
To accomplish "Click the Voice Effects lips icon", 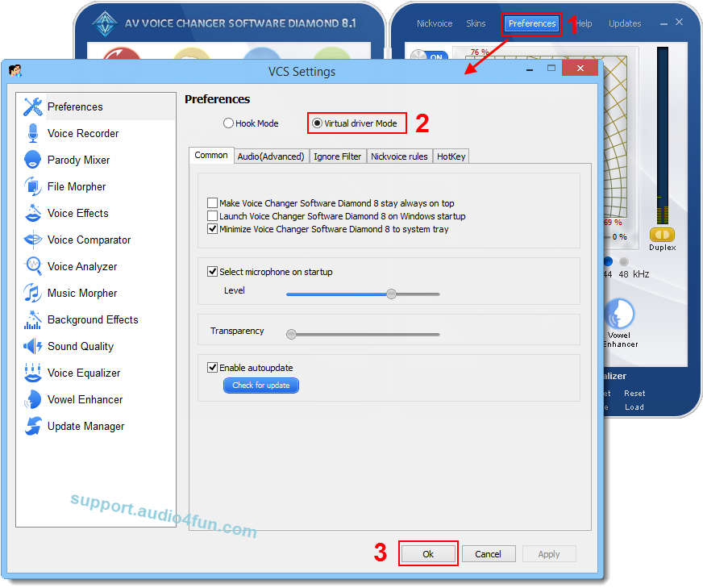I will point(33,213).
